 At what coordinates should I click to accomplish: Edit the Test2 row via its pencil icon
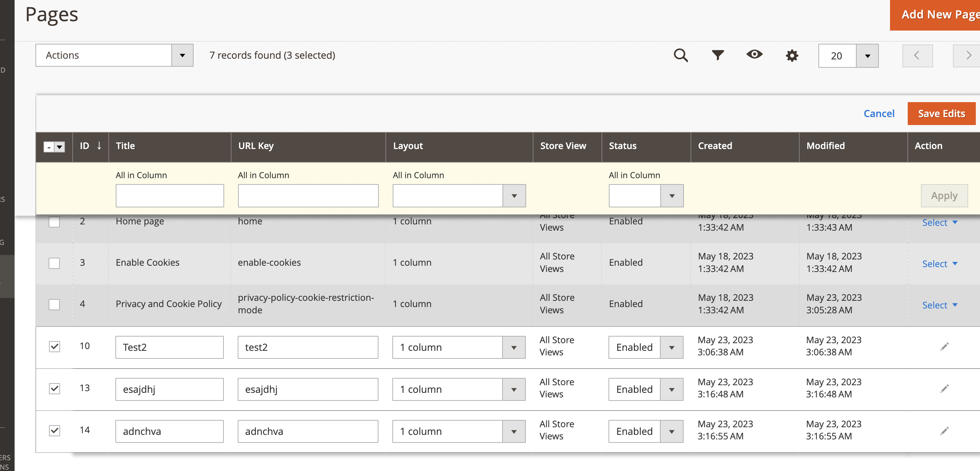click(x=945, y=346)
